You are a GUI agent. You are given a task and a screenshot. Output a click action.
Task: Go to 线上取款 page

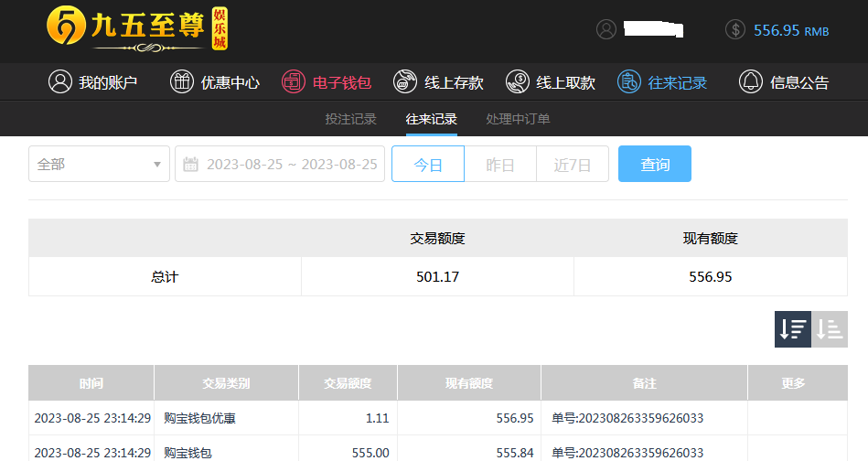[551, 82]
